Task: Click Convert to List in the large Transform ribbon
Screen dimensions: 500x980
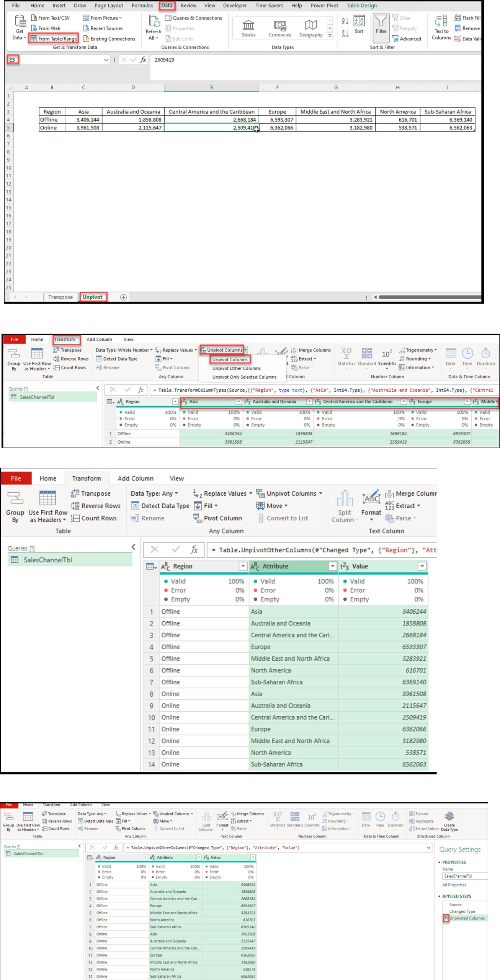Action: pyautogui.click(x=283, y=518)
